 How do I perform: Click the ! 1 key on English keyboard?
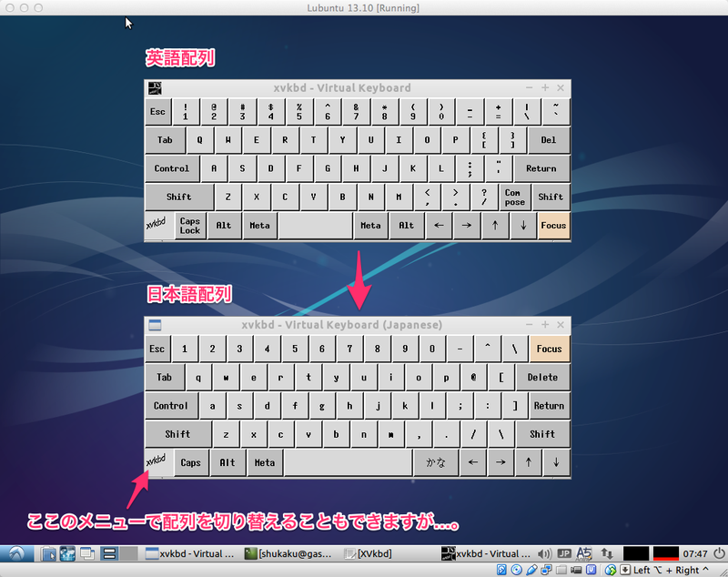pos(186,111)
